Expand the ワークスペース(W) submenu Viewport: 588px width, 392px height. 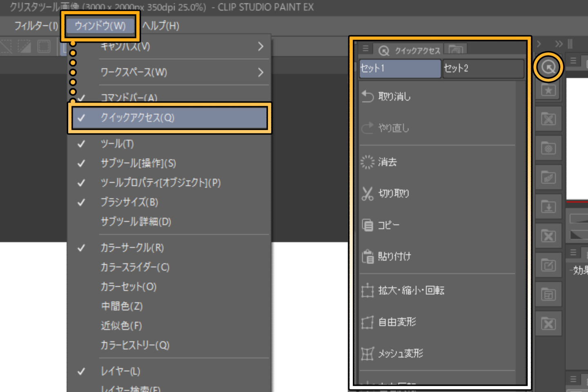click(169, 72)
